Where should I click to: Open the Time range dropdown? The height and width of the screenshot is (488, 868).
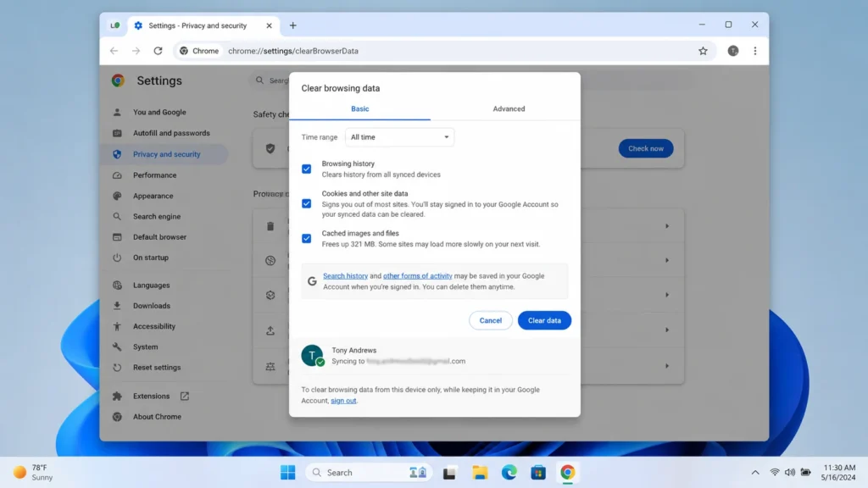[400, 137]
